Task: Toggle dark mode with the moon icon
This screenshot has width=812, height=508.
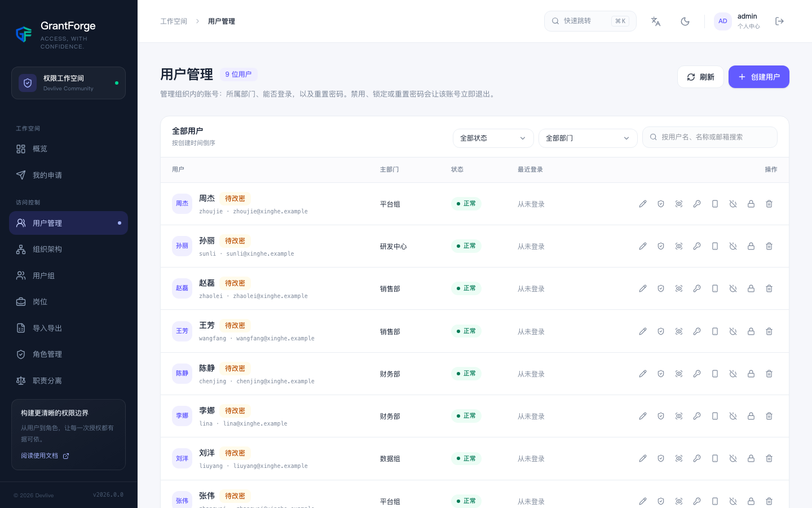Action: [685, 21]
